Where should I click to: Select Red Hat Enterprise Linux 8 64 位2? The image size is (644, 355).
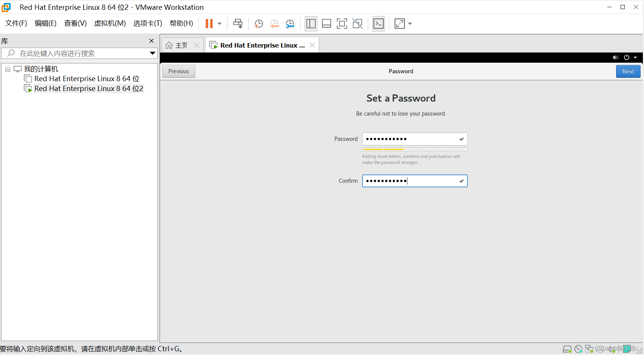[x=89, y=88]
